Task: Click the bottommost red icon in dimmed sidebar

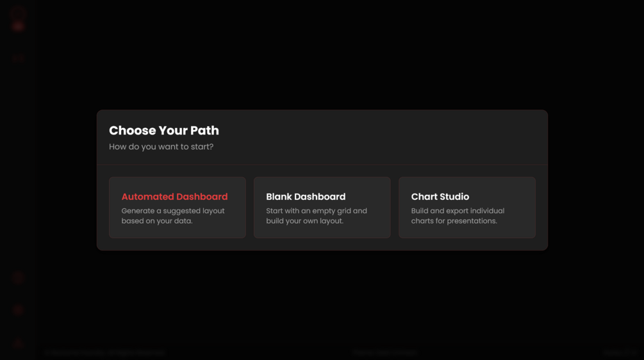Action: (18, 343)
